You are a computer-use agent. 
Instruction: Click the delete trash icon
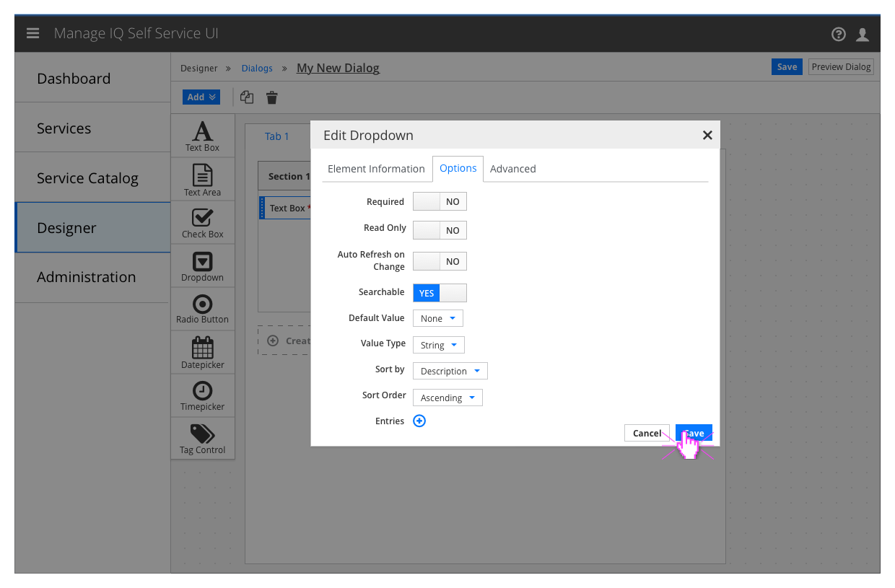click(271, 97)
